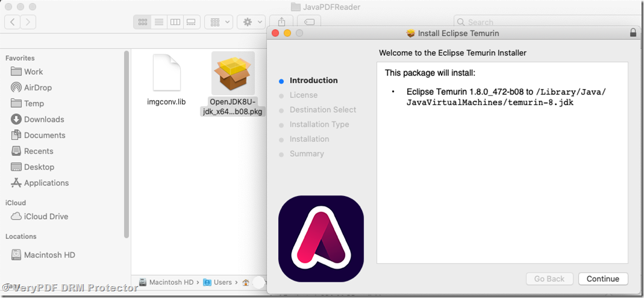Click the Continue button in installer

click(x=603, y=279)
